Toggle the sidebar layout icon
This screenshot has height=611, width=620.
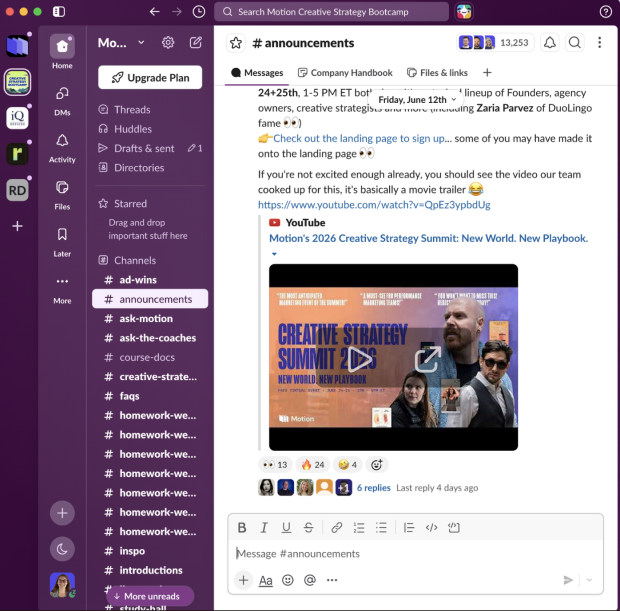[x=59, y=12]
